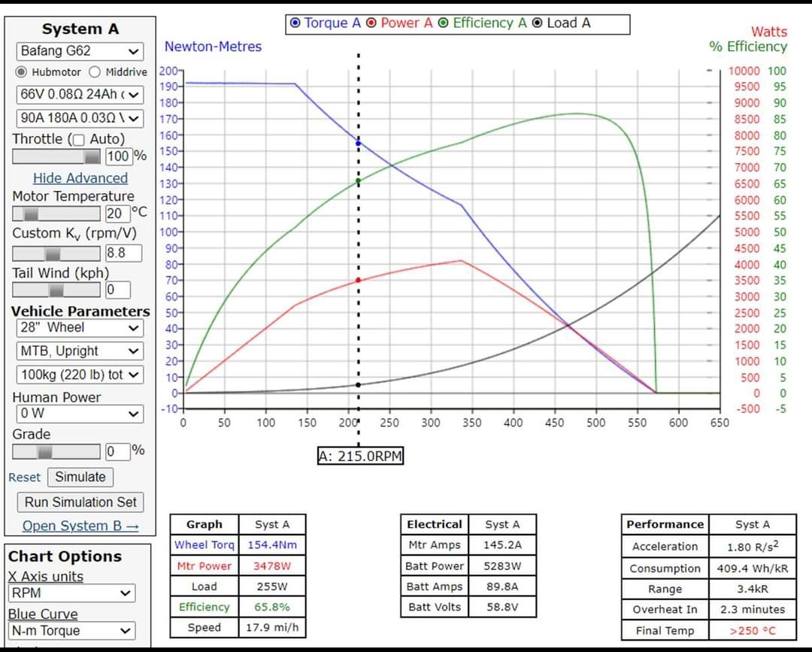
Task: Toggle the Power A curve radio
Action: [371, 23]
